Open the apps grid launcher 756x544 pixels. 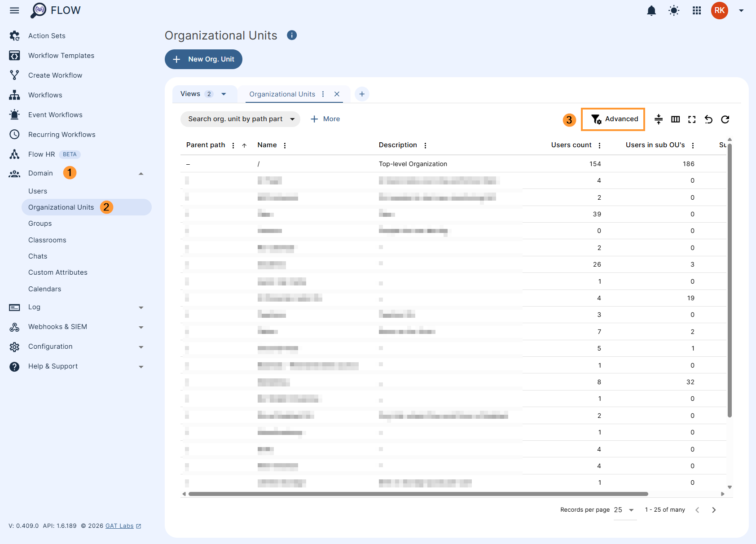[696, 10]
